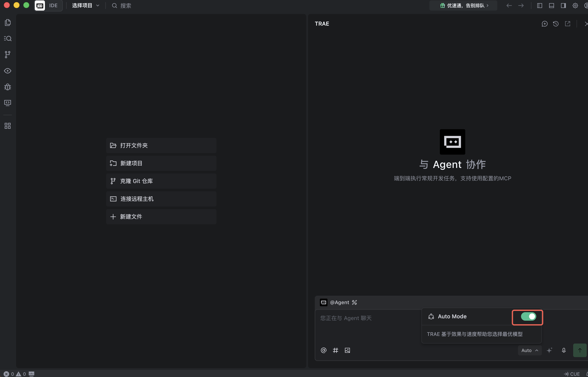Click 连接远程主机 button
The height and width of the screenshot is (377, 588).
coord(161,199)
